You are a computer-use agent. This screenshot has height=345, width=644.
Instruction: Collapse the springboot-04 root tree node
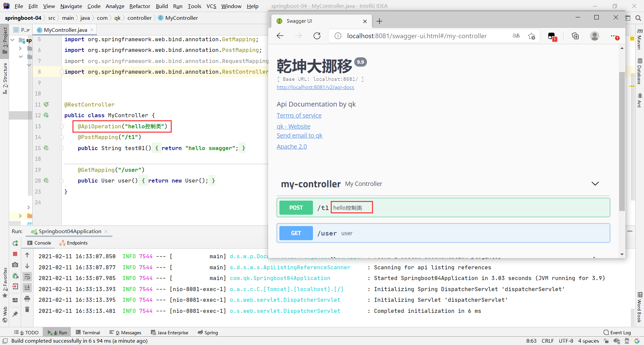coord(13,40)
